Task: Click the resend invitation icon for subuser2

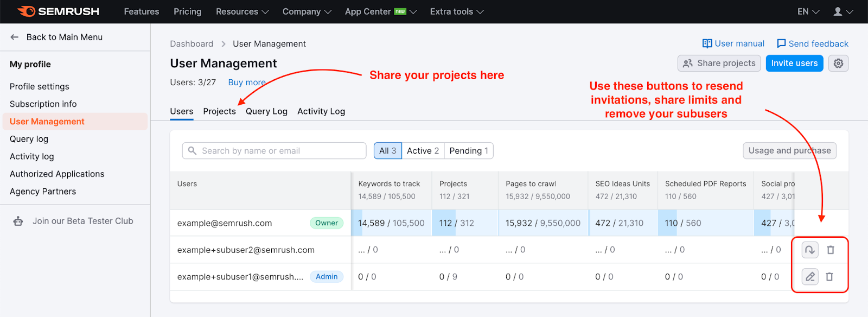Action: tap(810, 250)
